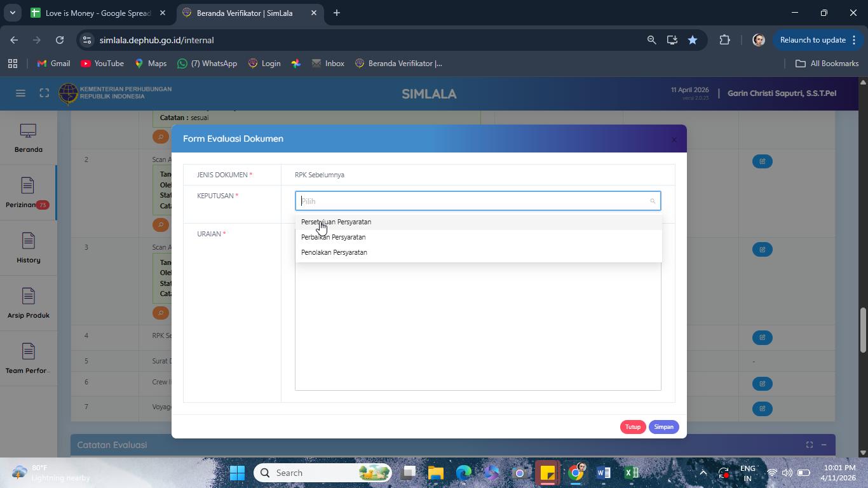Click edit icon for row 7
868x488 pixels.
click(x=762, y=409)
